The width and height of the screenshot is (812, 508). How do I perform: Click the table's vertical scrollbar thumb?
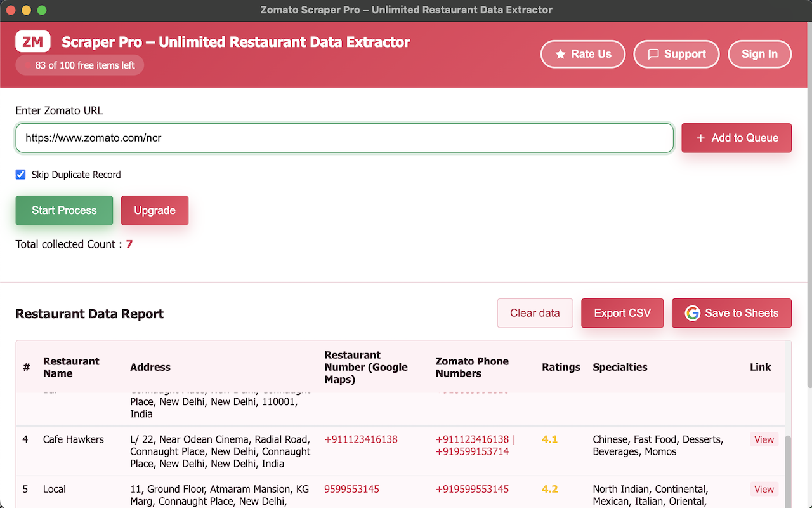coord(787,471)
